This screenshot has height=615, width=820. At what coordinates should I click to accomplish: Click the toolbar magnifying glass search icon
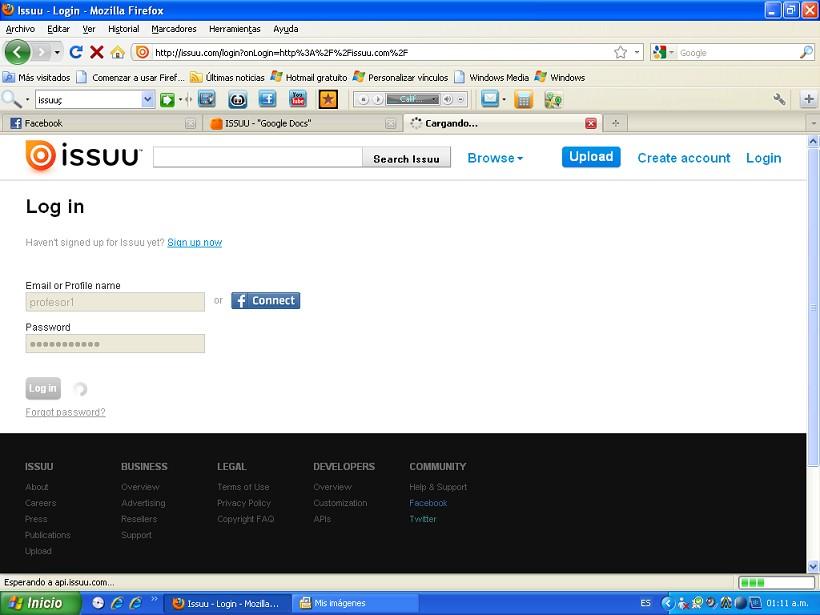click(10, 99)
